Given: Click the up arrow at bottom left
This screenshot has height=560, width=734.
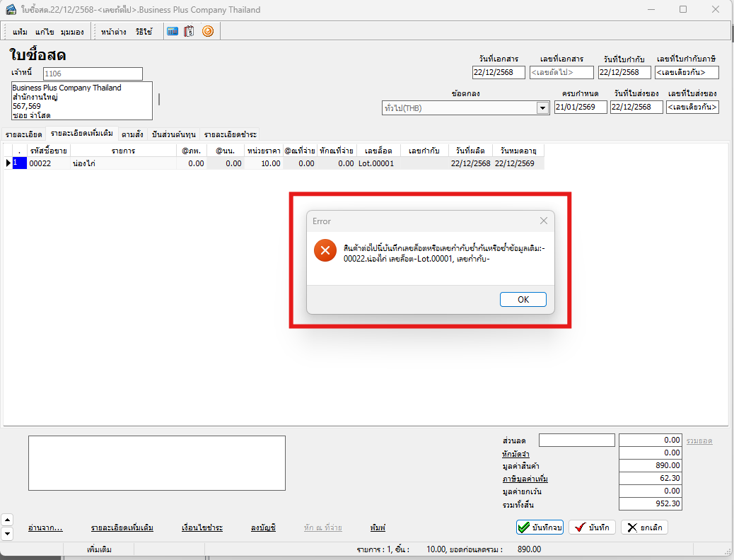Looking at the screenshot, I should pos(7,520).
